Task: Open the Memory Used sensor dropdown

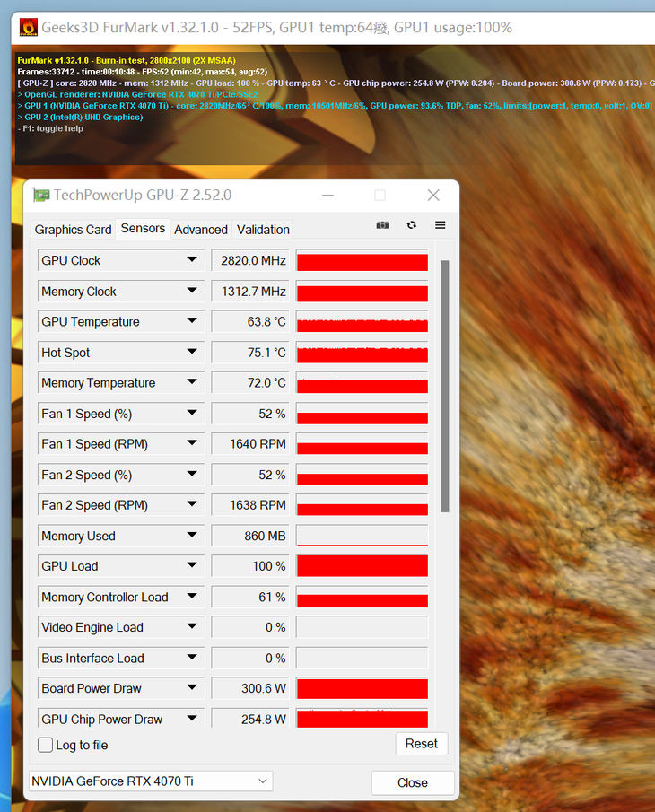Action: coord(192,535)
